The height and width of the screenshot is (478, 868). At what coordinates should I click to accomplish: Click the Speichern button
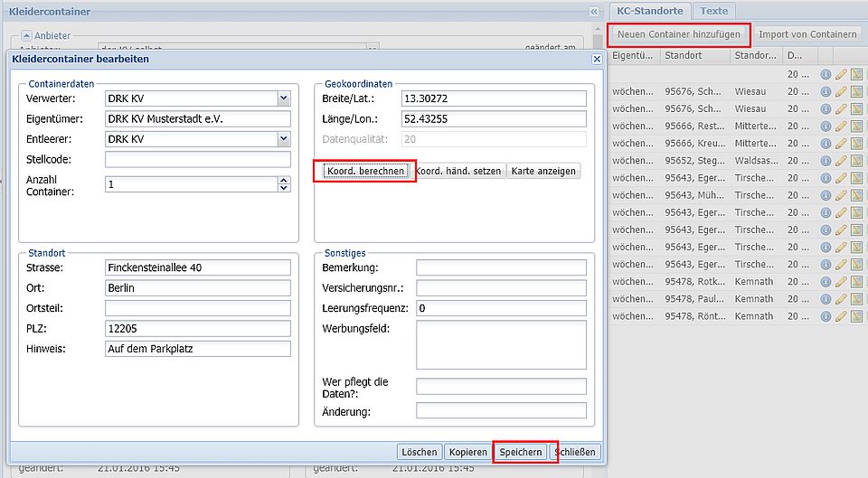[521, 452]
